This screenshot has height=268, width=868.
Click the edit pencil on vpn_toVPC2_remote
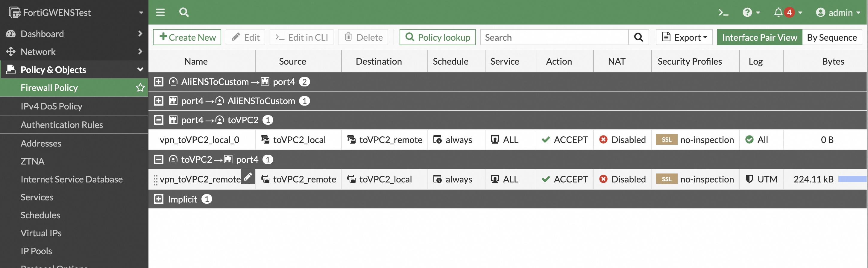[248, 177]
